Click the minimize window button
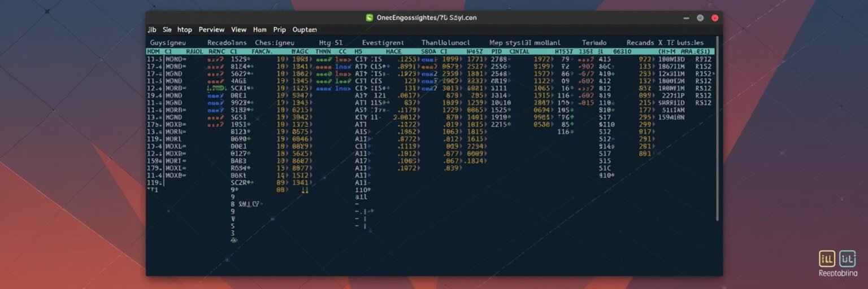868x289 pixels. pyautogui.click(x=685, y=17)
